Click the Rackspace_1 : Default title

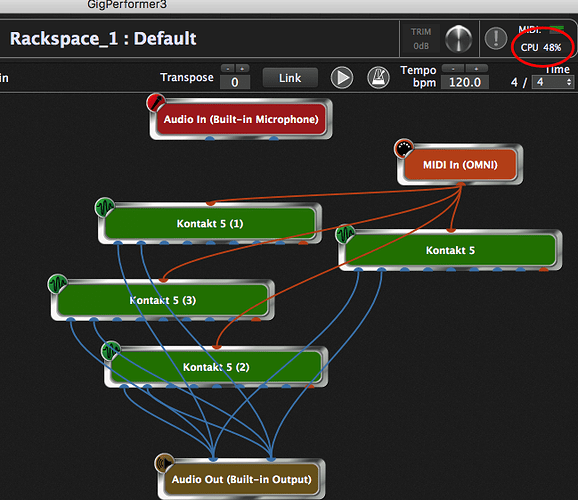[x=103, y=38]
